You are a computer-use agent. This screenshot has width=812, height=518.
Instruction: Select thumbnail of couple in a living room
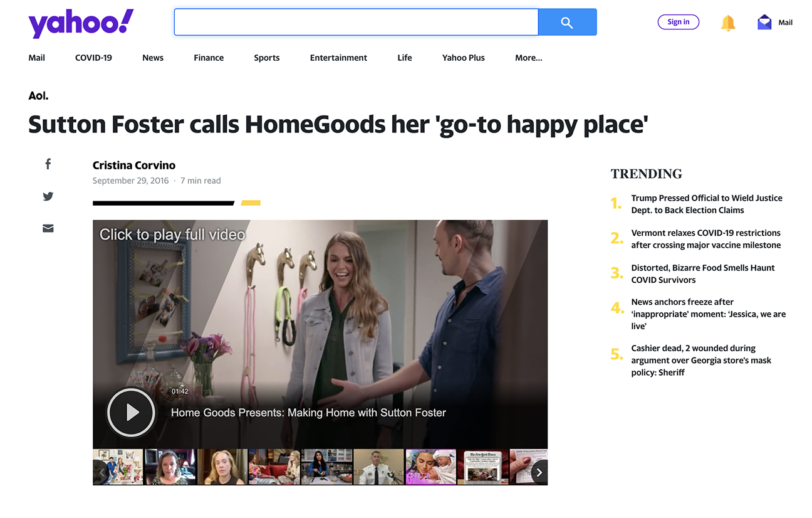tap(118, 467)
